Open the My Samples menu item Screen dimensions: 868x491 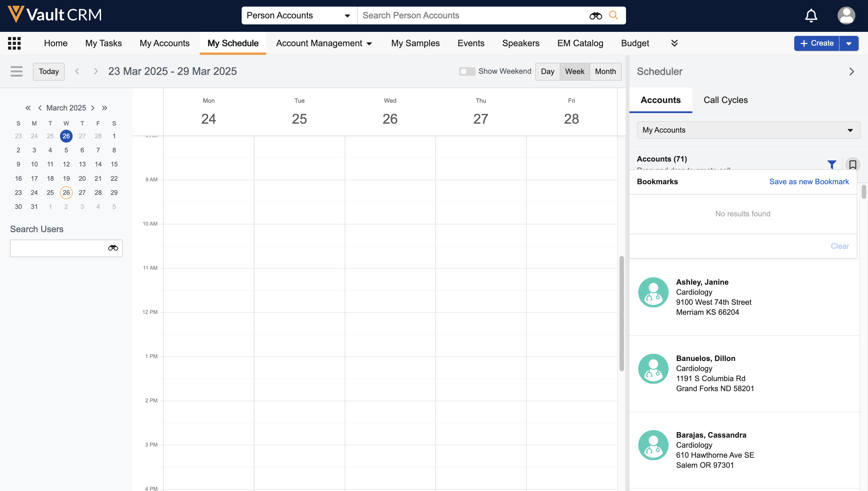click(415, 43)
